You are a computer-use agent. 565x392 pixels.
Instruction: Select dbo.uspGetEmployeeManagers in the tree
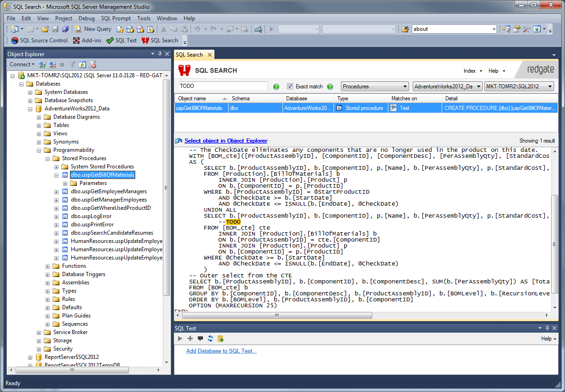tap(109, 191)
